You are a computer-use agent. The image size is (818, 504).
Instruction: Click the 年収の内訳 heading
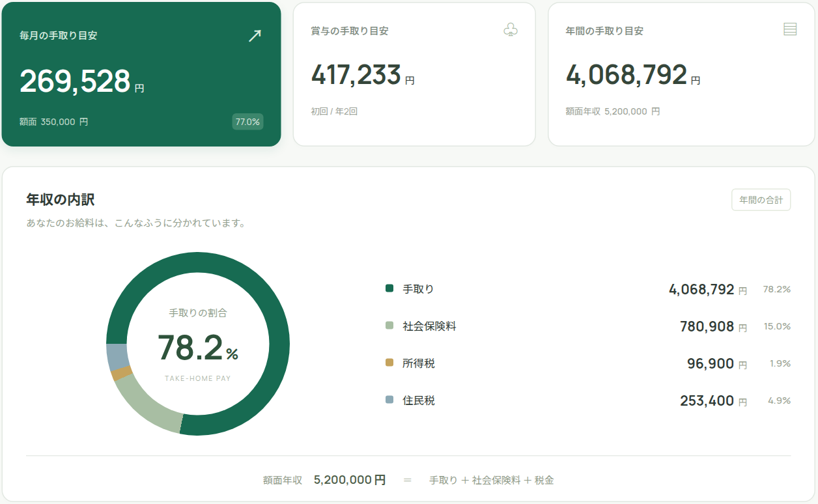[61, 199]
